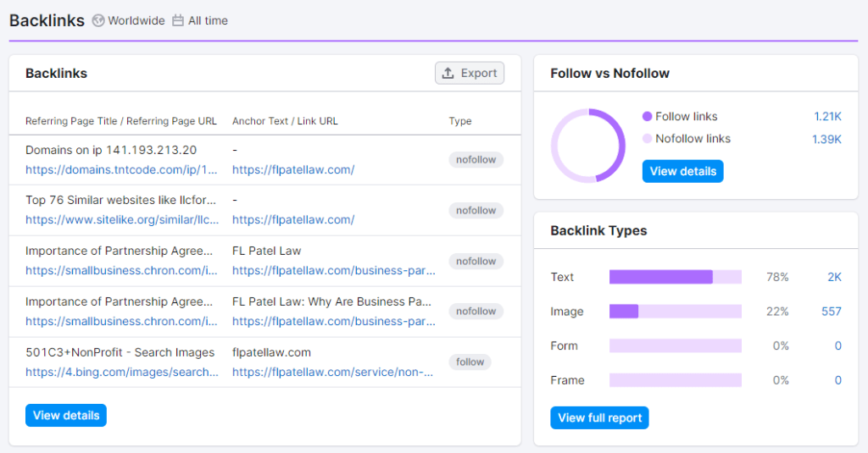Screen dimensions: 868x453
Task: Click the View full report button
Action: click(x=599, y=418)
